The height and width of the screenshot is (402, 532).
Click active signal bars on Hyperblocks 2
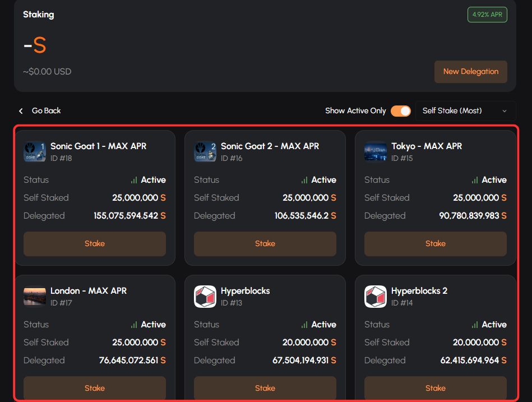point(475,325)
